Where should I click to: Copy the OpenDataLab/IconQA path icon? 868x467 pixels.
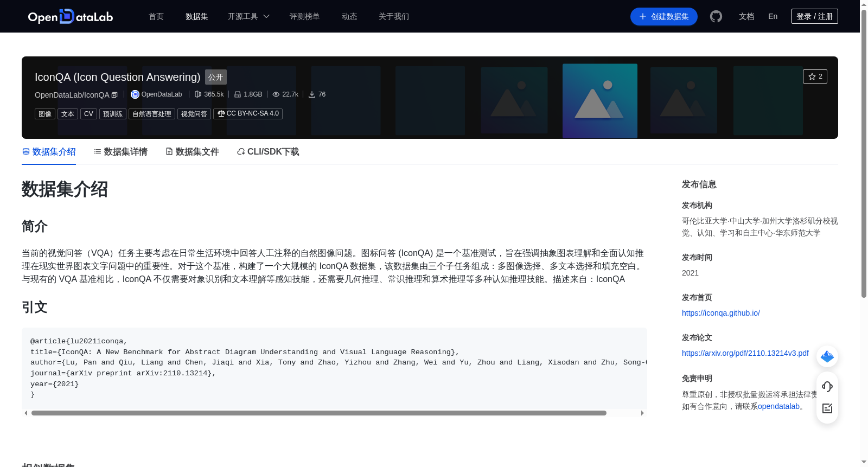[x=114, y=95]
